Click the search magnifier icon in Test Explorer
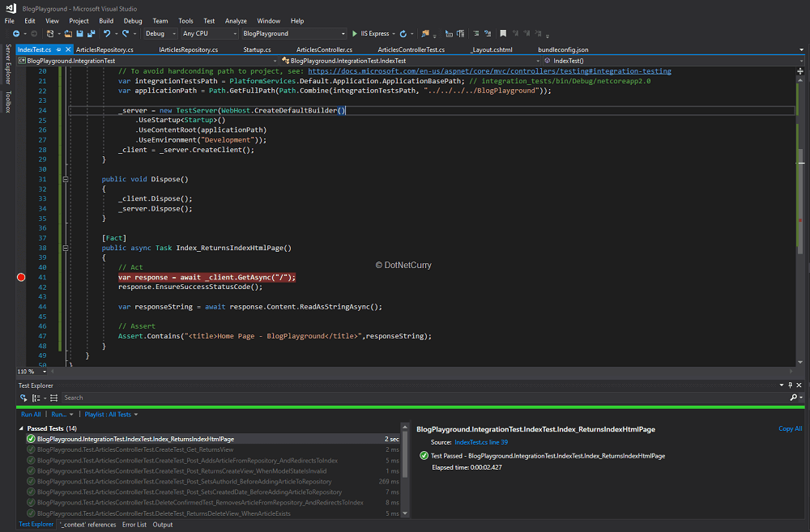The width and height of the screenshot is (810, 532). click(x=794, y=398)
